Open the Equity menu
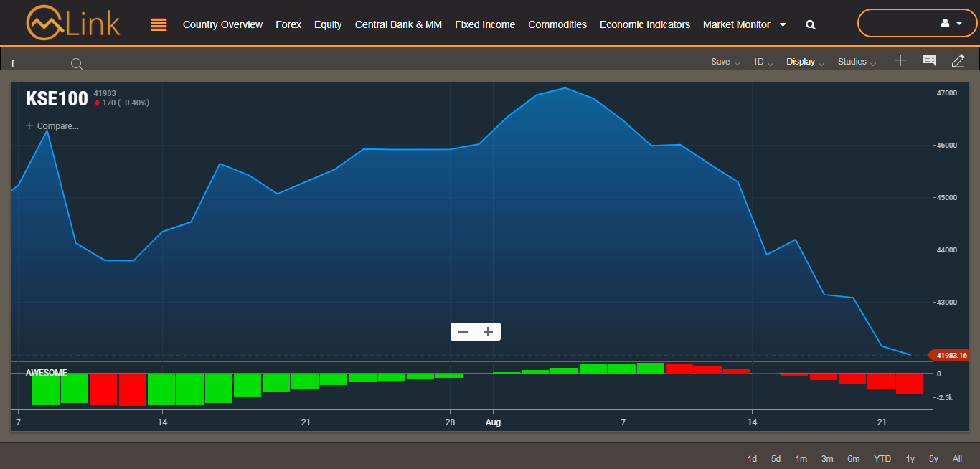The image size is (980, 469). pos(328,24)
